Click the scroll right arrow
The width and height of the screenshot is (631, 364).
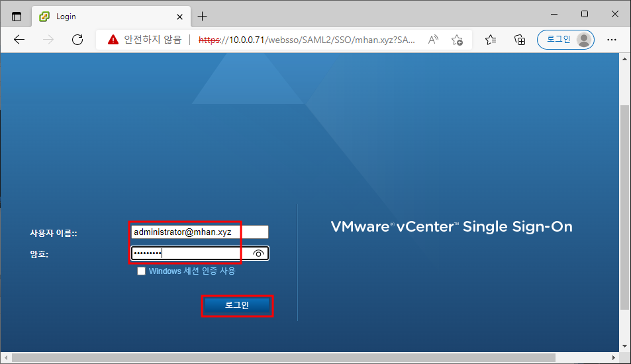(614, 357)
